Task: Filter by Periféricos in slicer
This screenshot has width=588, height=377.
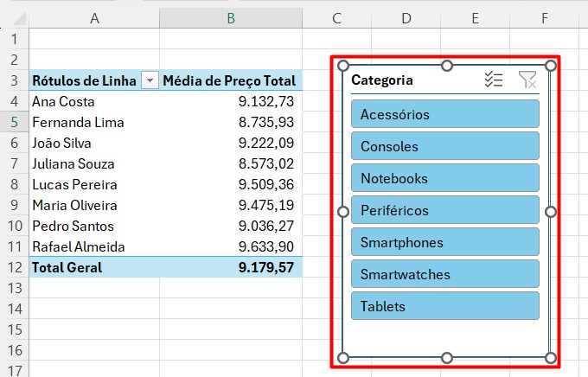Action: pos(445,210)
